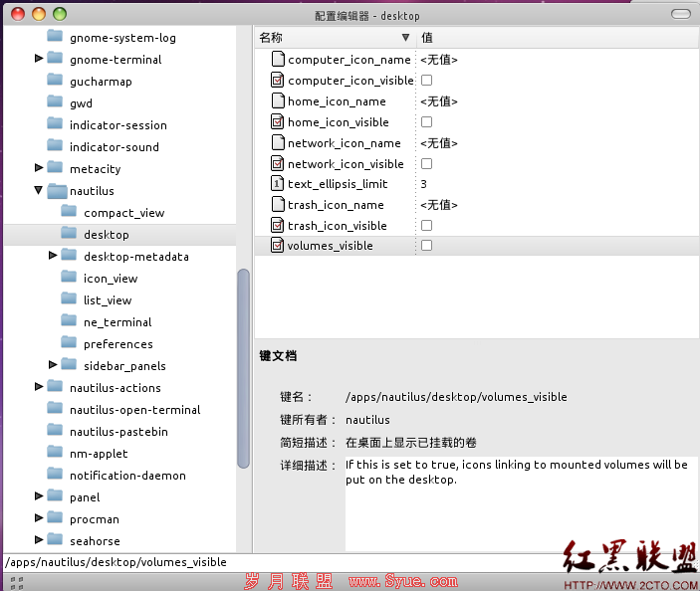Select the sidebar_panels tree entry

coord(124,366)
